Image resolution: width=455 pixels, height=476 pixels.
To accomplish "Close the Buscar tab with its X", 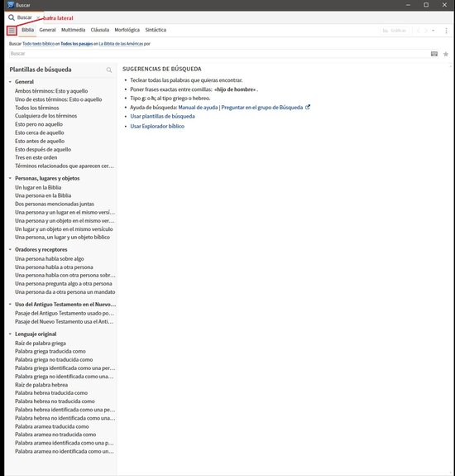I will click(x=38, y=17).
